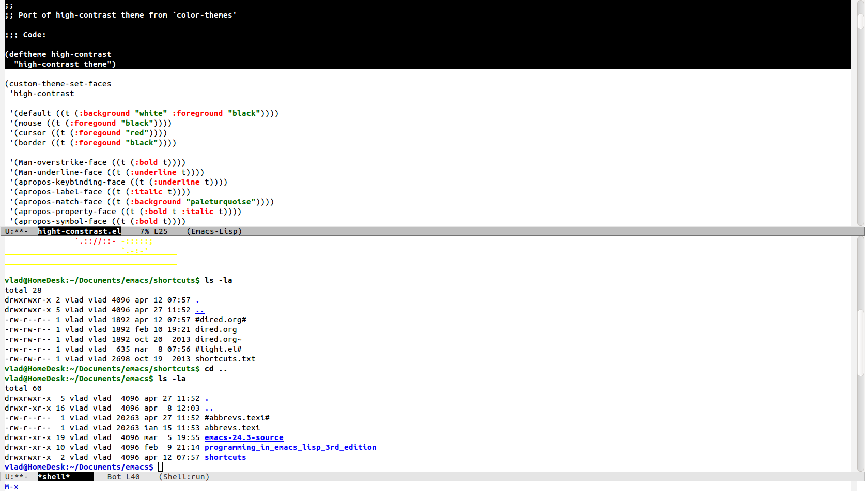Click the 'shortcuts.txt' file name

(225, 359)
